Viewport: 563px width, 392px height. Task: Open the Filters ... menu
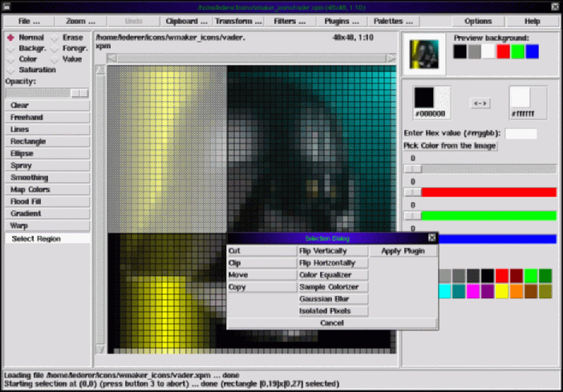click(x=290, y=22)
